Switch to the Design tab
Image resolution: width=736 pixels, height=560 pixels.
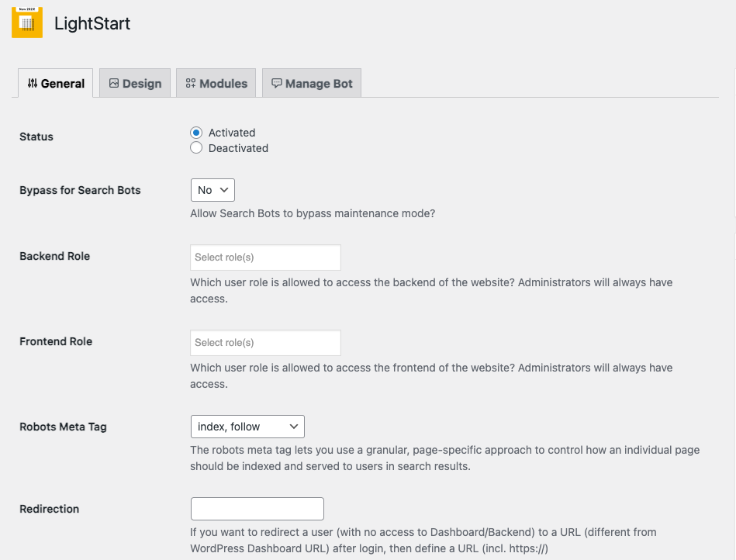135,83
